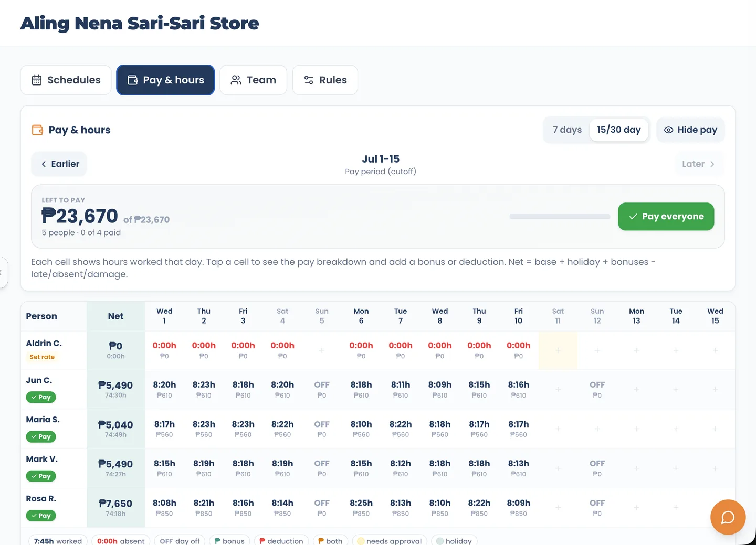Click Aldrin C. net pay ₱0
This screenshot has width=756, height=545.
[x=115, y=346]
